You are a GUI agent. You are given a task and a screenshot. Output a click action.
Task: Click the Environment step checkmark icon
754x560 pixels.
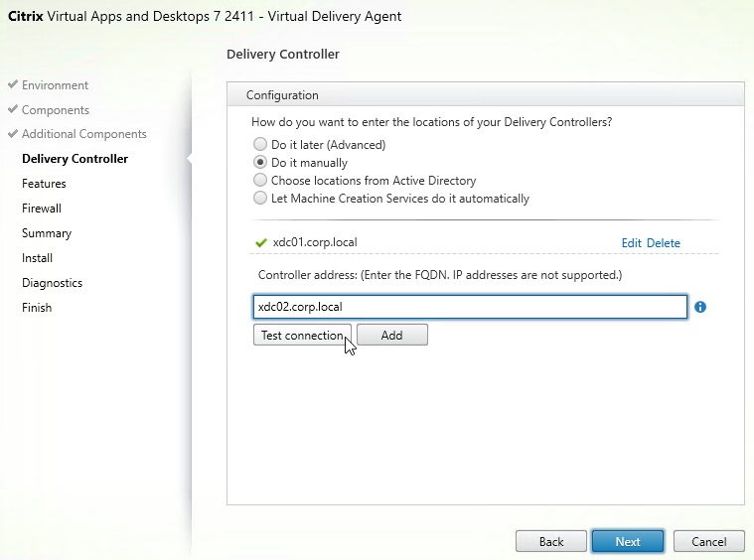[13, 84]
